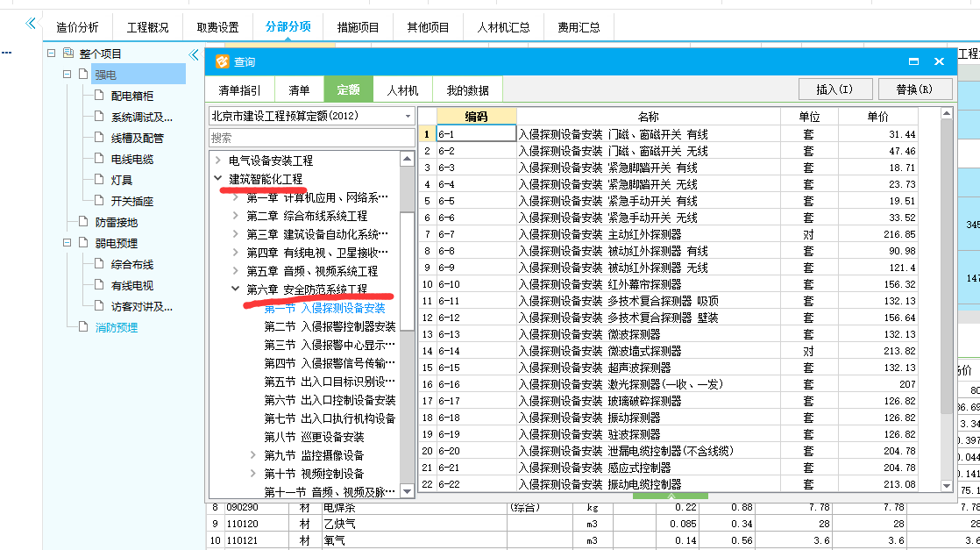Maximize the 查询 dialog window
The image size is (980, 550).
click(x=913, y=61)
